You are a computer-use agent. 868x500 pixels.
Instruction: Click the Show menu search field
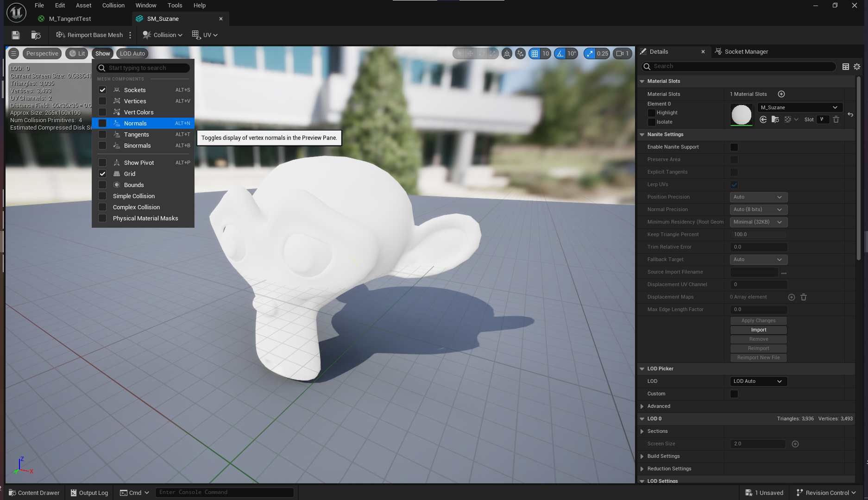(143, 68)
